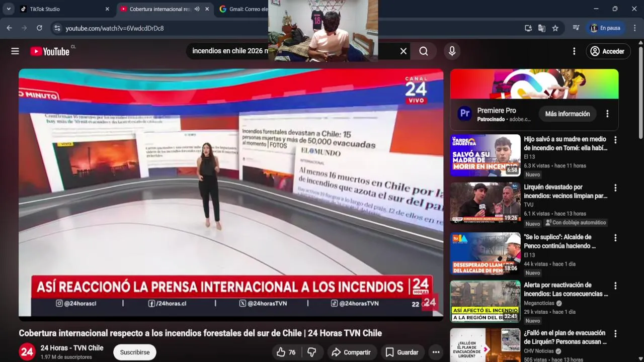Click the webcam overlay window
Screen dimensions: 644x362
(323, 31)
